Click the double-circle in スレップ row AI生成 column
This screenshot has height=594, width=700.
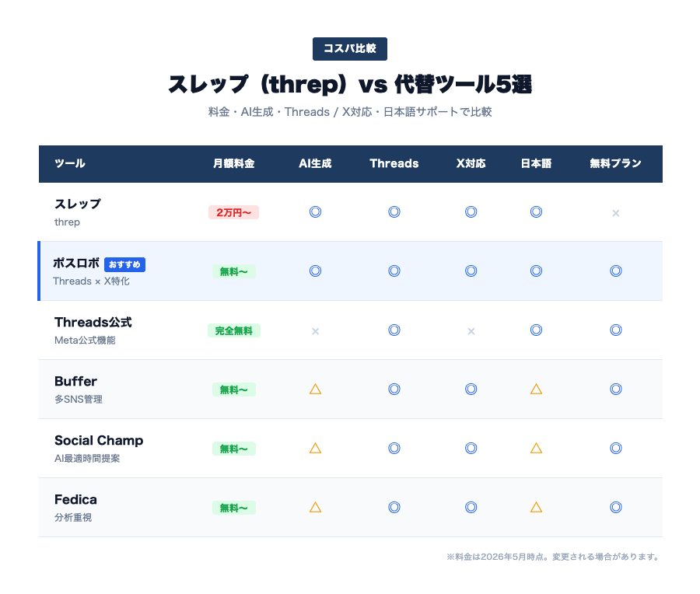[x=315, y=212]
